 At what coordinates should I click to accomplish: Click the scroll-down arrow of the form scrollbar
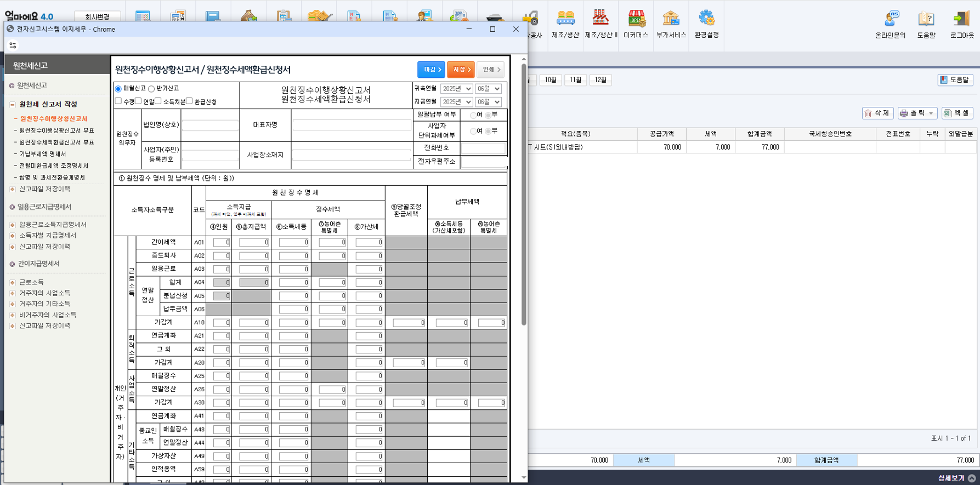[524, 478]
